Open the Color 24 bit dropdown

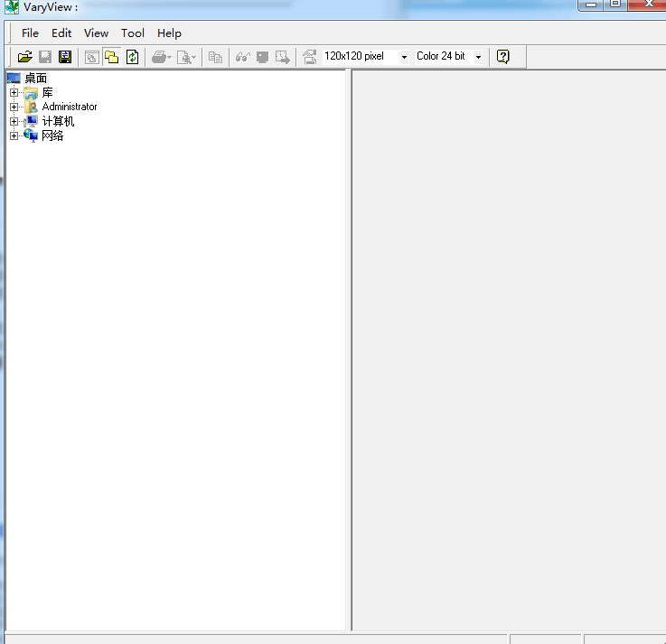click(478, 57)
